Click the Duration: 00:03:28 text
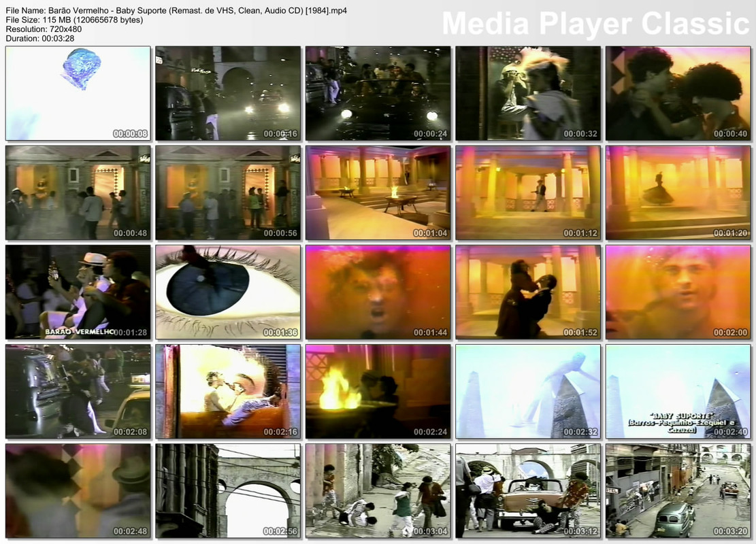Viewport: 756px width, 544px height. point(40,39)
